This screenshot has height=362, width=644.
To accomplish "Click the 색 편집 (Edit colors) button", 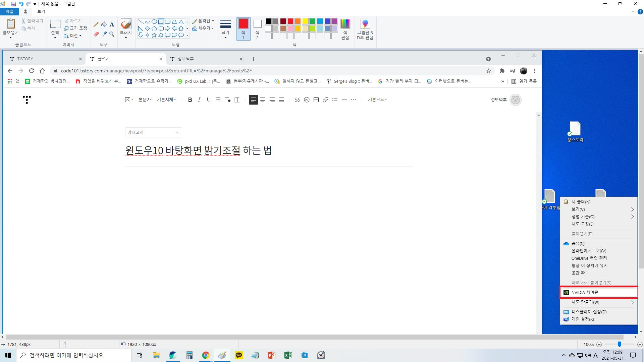I will 345,29.
